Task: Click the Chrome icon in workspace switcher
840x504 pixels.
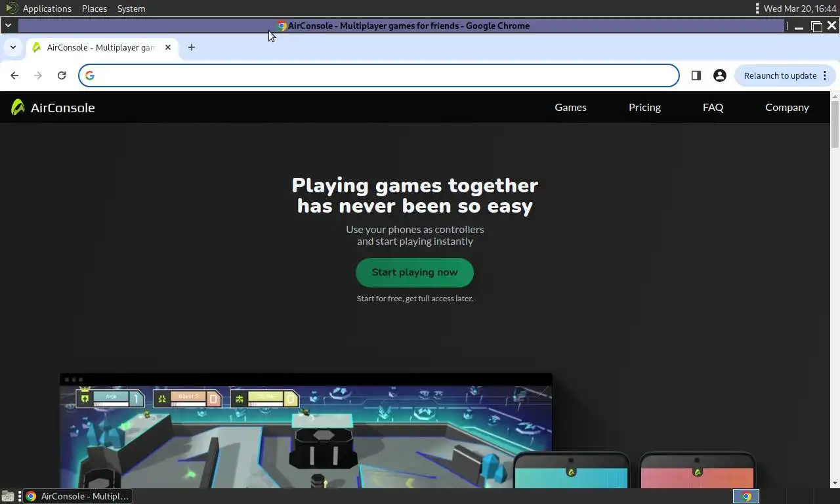Action: point(746,496)
